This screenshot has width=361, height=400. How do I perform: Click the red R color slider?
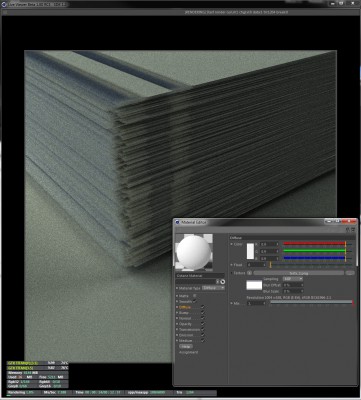coord(314,244)
